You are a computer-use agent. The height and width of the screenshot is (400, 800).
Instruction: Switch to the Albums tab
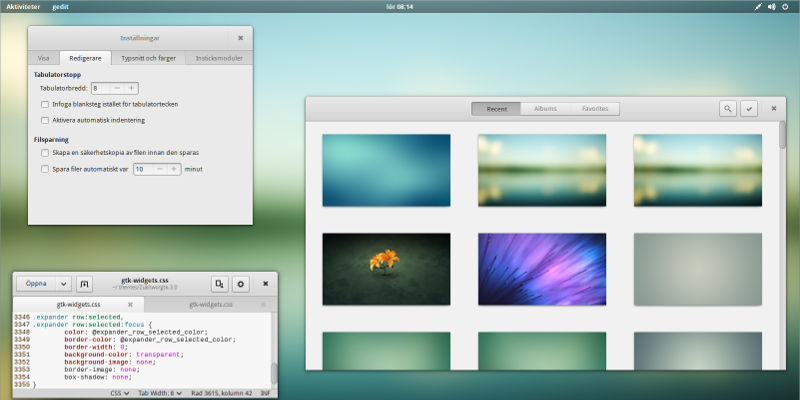click(x=545, y=108)
